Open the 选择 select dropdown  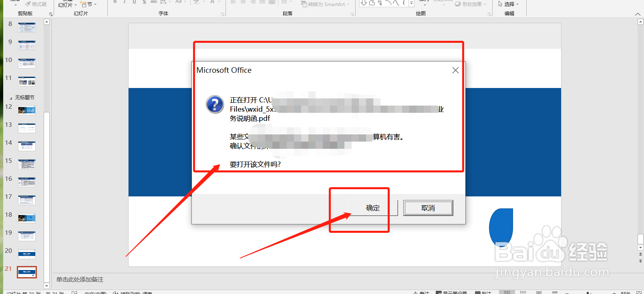pos(508,4)
